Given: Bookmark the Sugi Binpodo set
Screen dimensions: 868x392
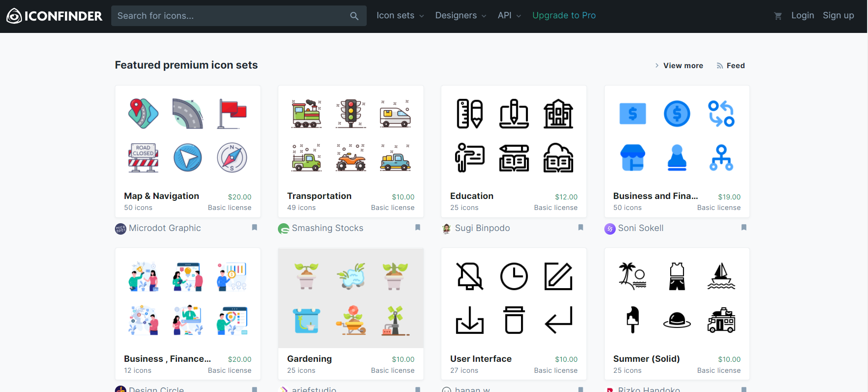Looking at the screenshot, I should click(580, 227).
